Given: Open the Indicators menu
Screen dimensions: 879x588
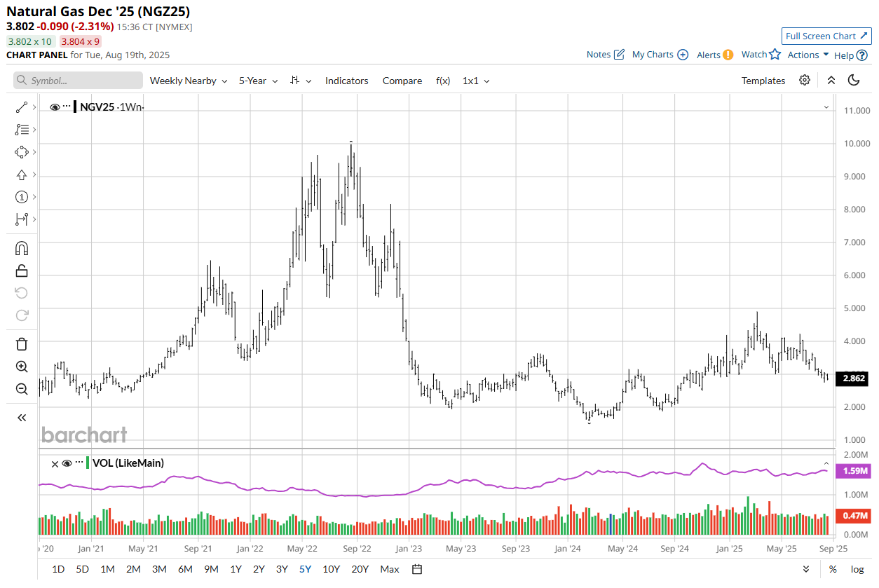Looking at the screenshot, I should [346, 81].
